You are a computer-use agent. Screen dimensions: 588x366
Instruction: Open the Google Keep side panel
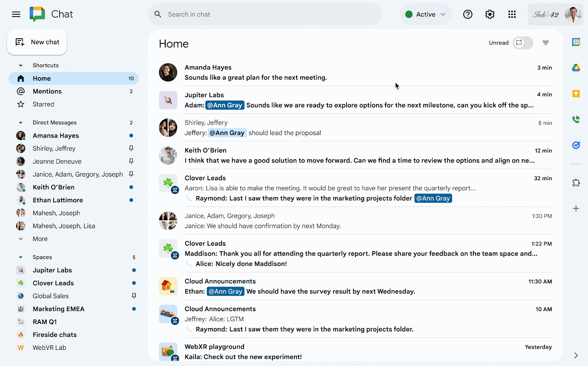coord(576,93)
